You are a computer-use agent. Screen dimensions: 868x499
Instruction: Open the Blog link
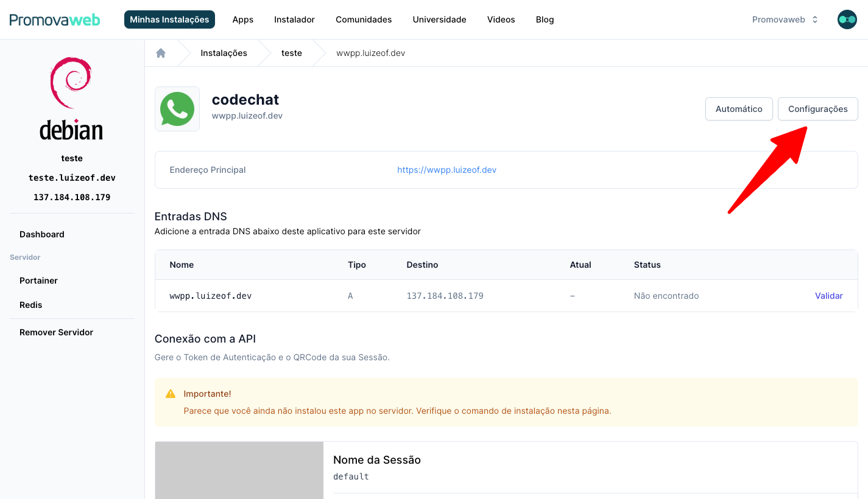(545, 19)
